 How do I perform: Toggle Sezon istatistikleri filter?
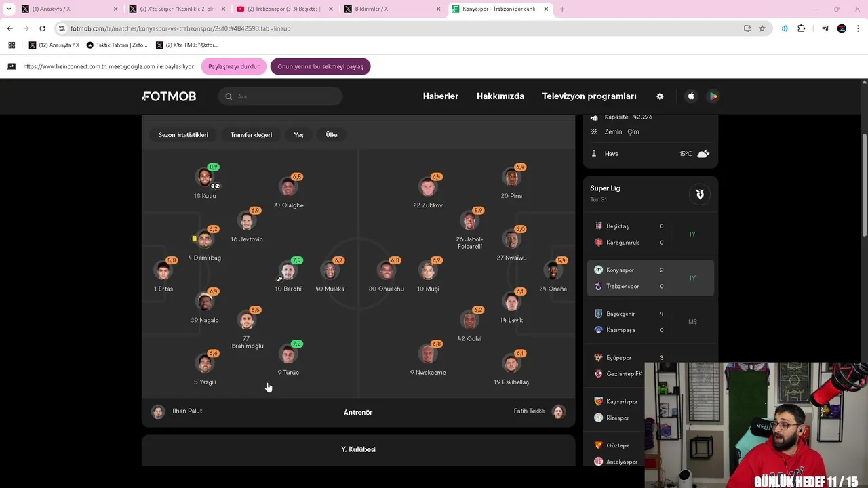tap(183, 135)
